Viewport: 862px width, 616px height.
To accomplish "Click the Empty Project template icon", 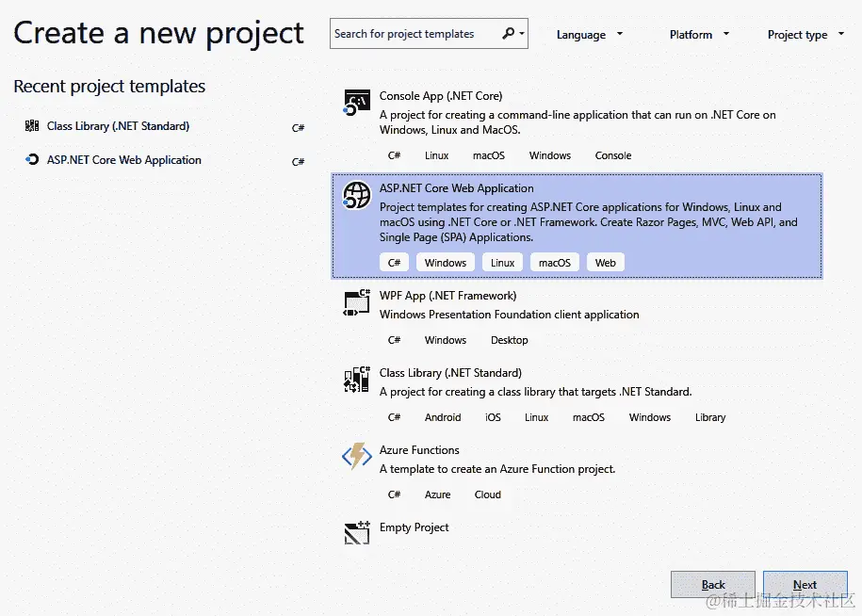I will (356, 533).
